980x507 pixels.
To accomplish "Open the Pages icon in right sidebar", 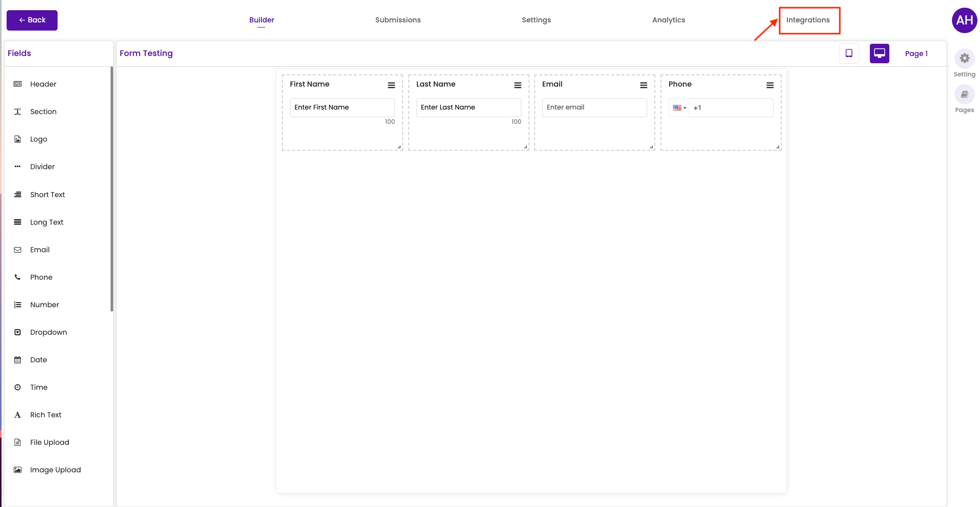I will [965, 94].
